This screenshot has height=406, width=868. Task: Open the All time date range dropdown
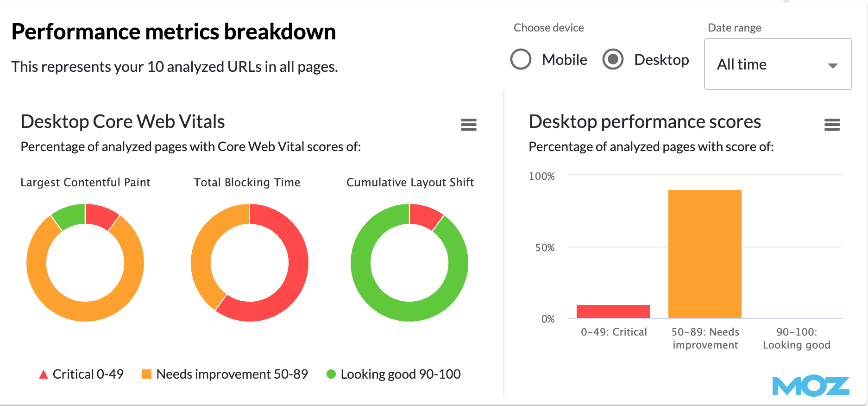coord(777,64)
